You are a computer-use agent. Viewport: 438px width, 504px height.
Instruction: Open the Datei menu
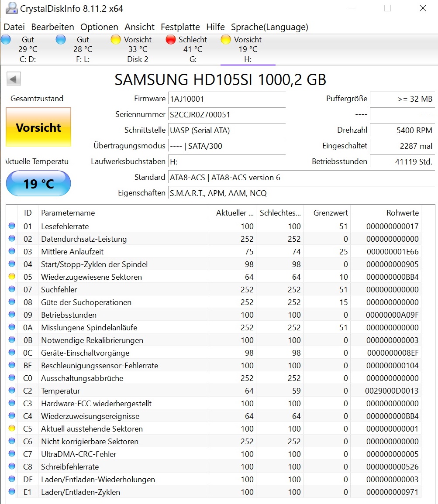point(14,27)
